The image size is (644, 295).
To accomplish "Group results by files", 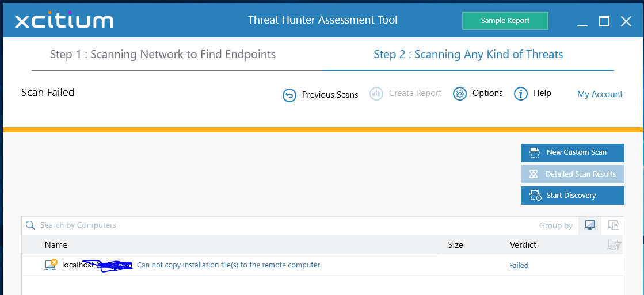I will (613, 225).
